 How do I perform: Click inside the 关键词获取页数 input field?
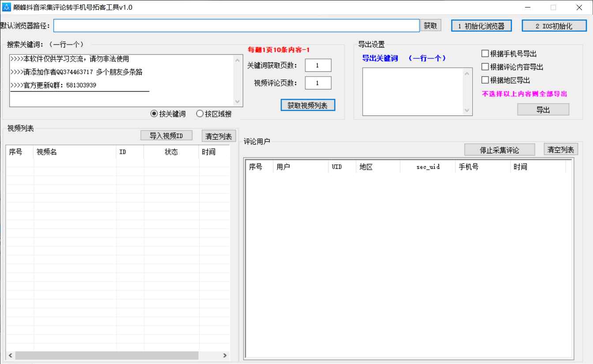[x=318, y=65]
